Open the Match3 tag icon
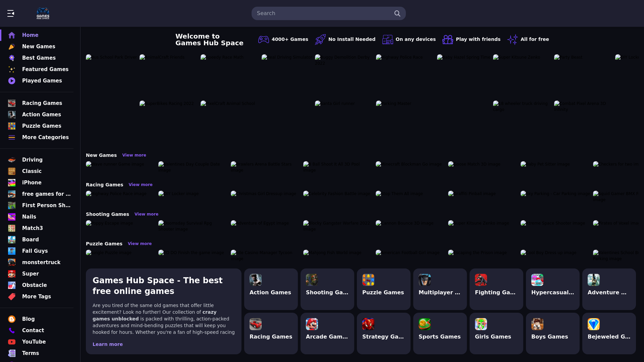 pyautogui.click(x=12, y=228)
